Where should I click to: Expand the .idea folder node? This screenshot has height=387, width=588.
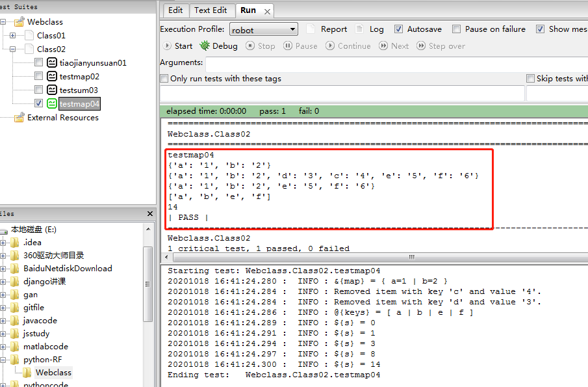click(x=3, y=243)
